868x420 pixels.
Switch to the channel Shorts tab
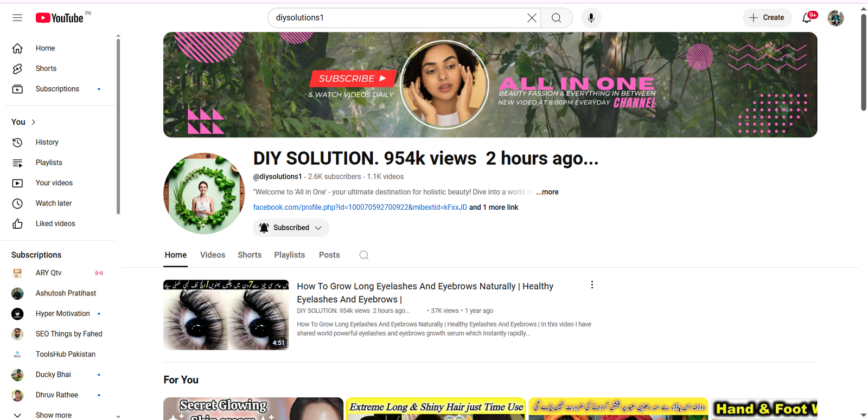pyautogui.click(x=250, y=255)
